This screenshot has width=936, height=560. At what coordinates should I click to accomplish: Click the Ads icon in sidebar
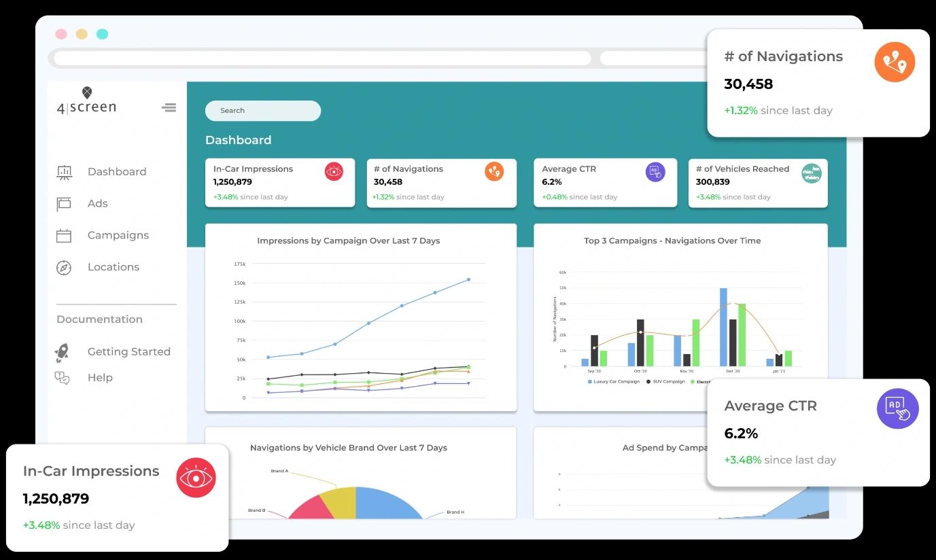pos(64,204)
